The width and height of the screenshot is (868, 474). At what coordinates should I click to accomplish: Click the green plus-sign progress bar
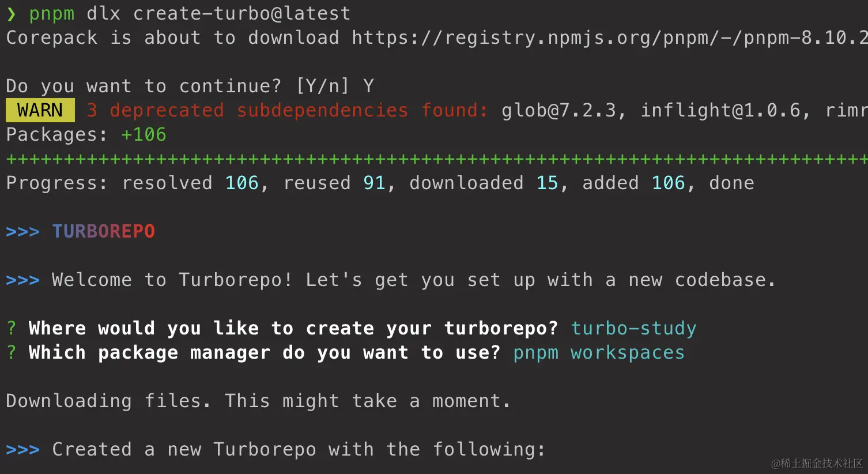click(x=437, y=159)
